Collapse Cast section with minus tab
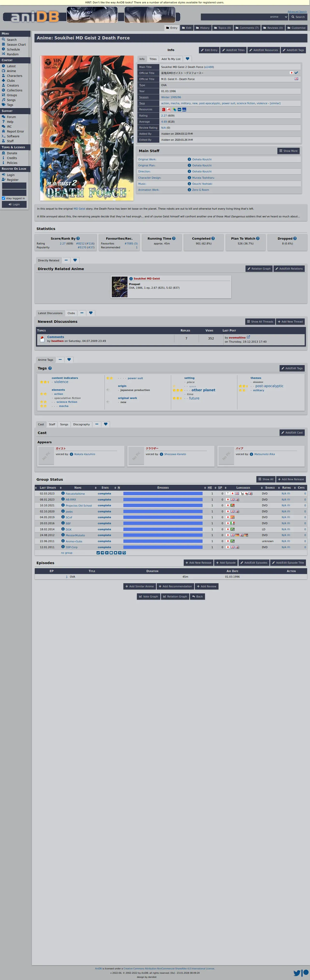 point(97,424)
